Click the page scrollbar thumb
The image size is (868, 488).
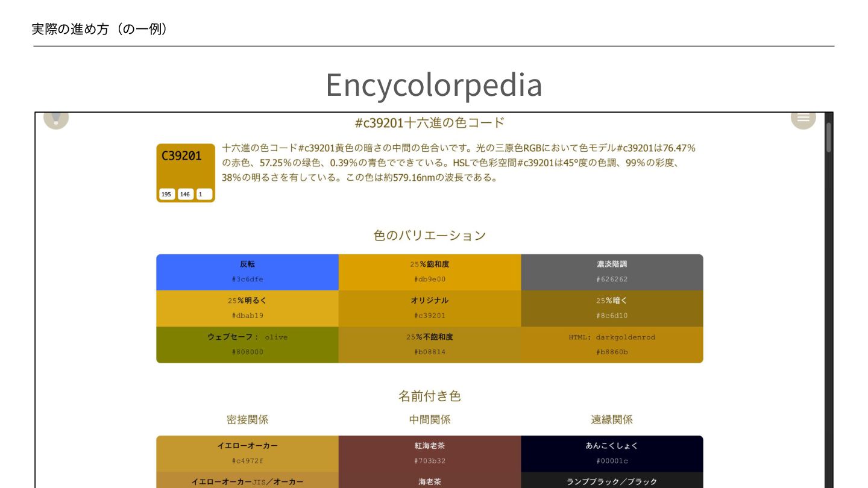click(828, 137)
